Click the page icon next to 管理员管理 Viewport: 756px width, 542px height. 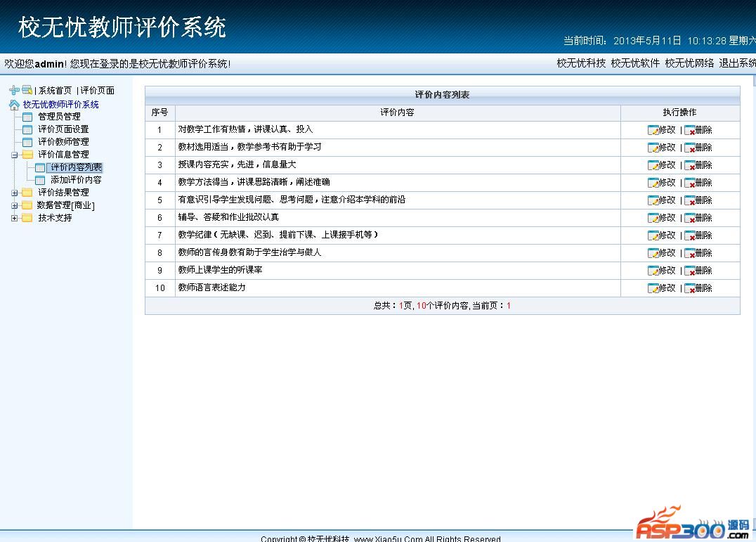27,117
